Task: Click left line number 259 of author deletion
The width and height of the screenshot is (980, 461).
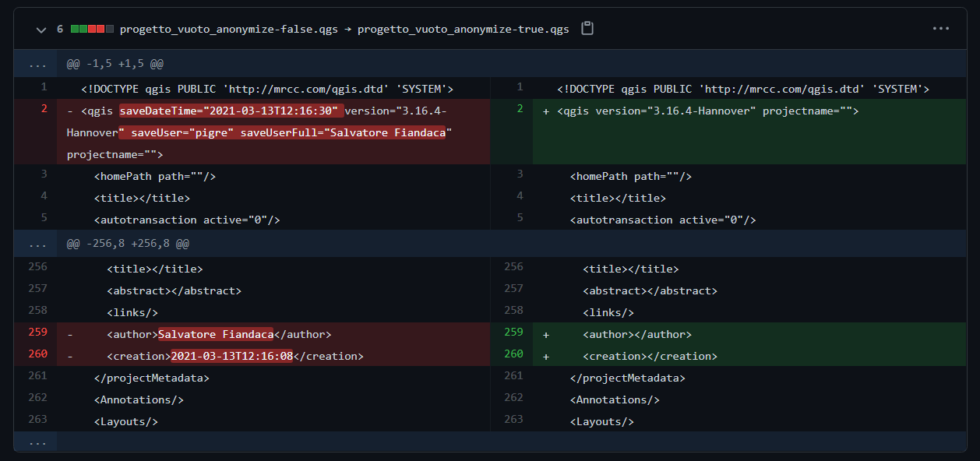Action: [x=37, y=332]
